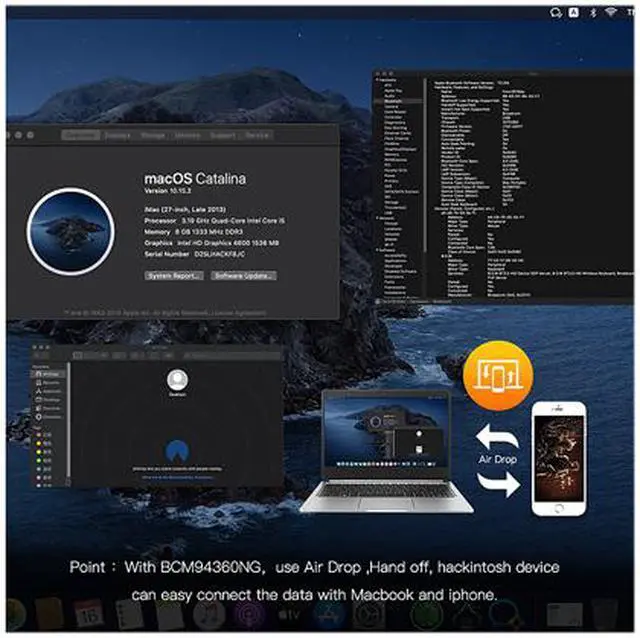Open the Overview tab in About This Mac
640x638 pixels.
(x=80, y=135)
